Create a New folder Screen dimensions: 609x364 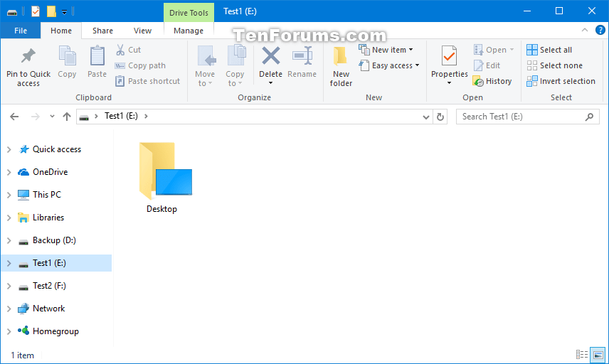click(x=341, y=66)
